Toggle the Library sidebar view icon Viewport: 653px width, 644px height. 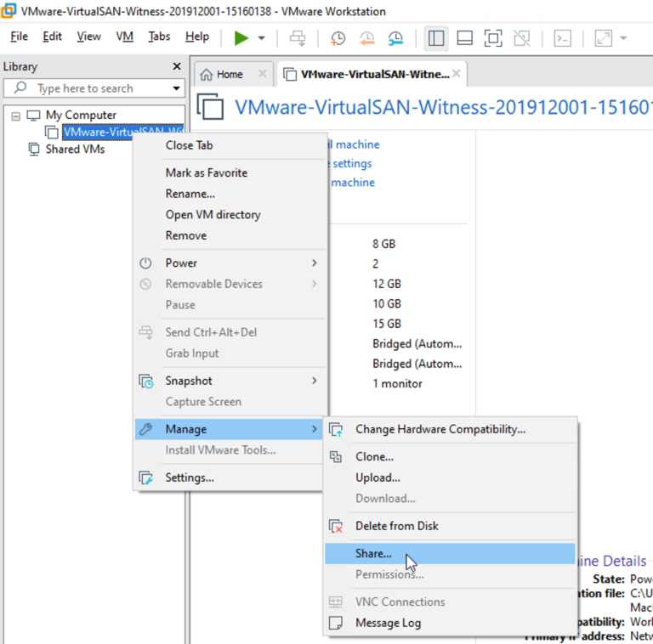pos(436,38)
